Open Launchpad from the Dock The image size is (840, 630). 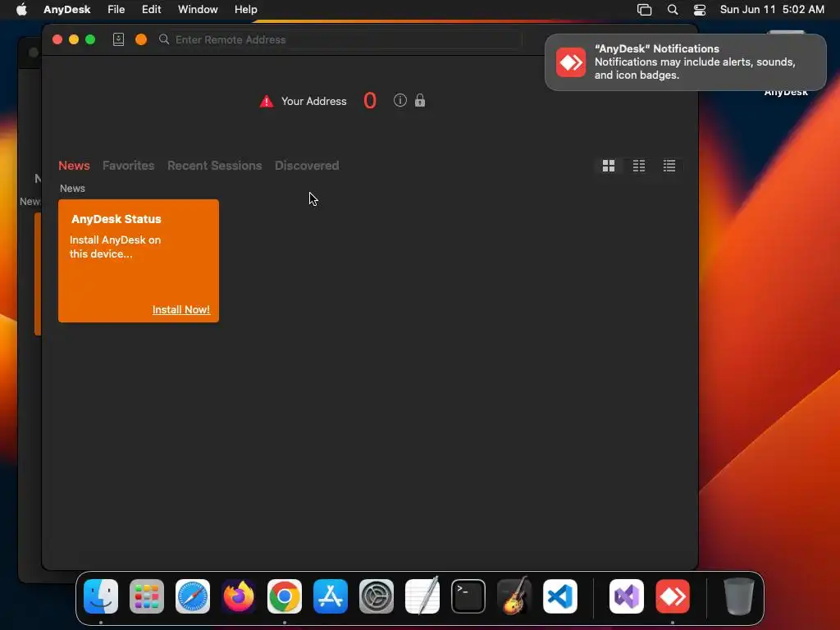click(x=147, y=596)
